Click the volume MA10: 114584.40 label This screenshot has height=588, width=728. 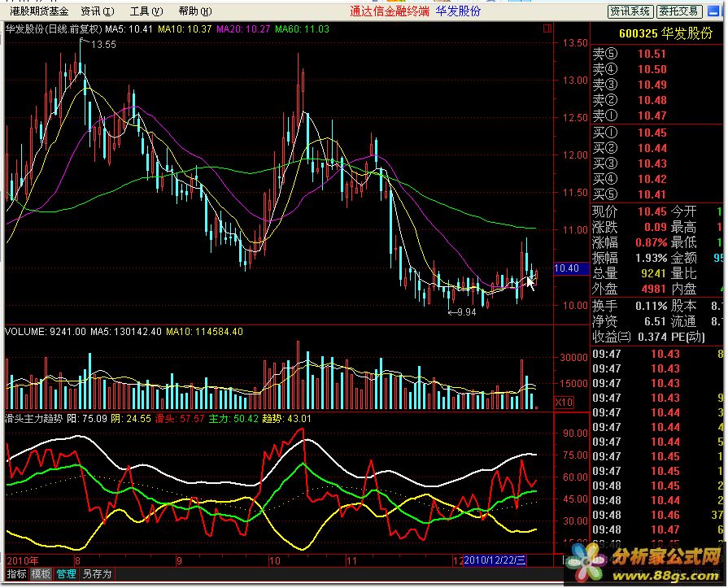(204, 332)
